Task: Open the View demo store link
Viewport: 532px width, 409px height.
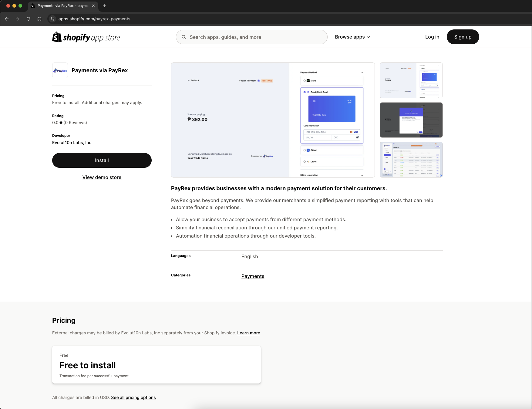Action: [x=102, y=177]
